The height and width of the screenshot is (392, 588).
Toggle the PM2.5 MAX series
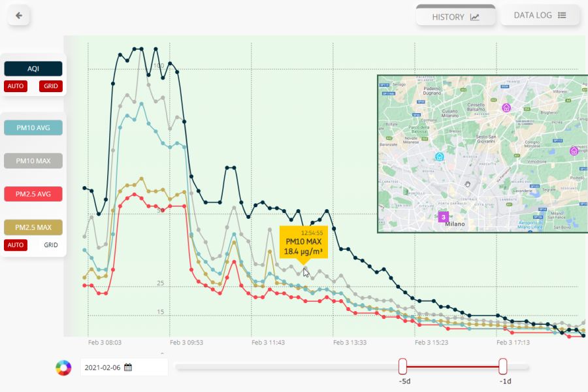coord(33,227)
